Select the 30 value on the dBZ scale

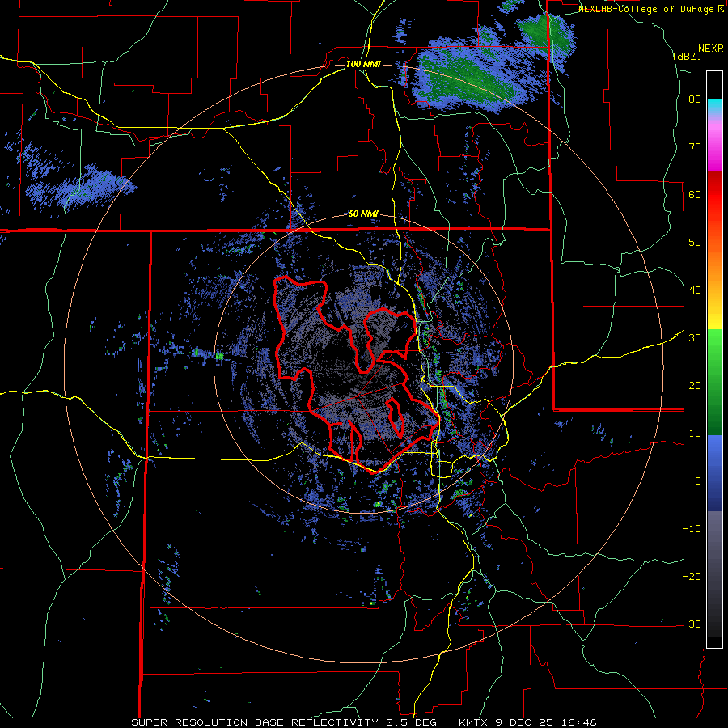[695, 338]
